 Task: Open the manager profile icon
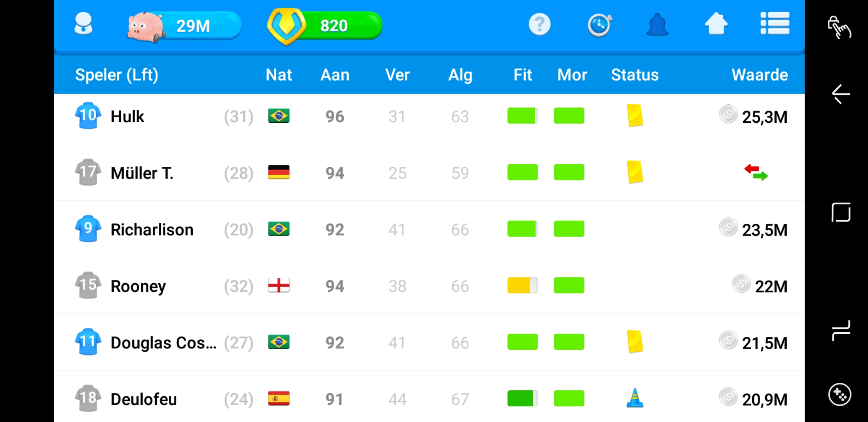click(x=83, y=24)
